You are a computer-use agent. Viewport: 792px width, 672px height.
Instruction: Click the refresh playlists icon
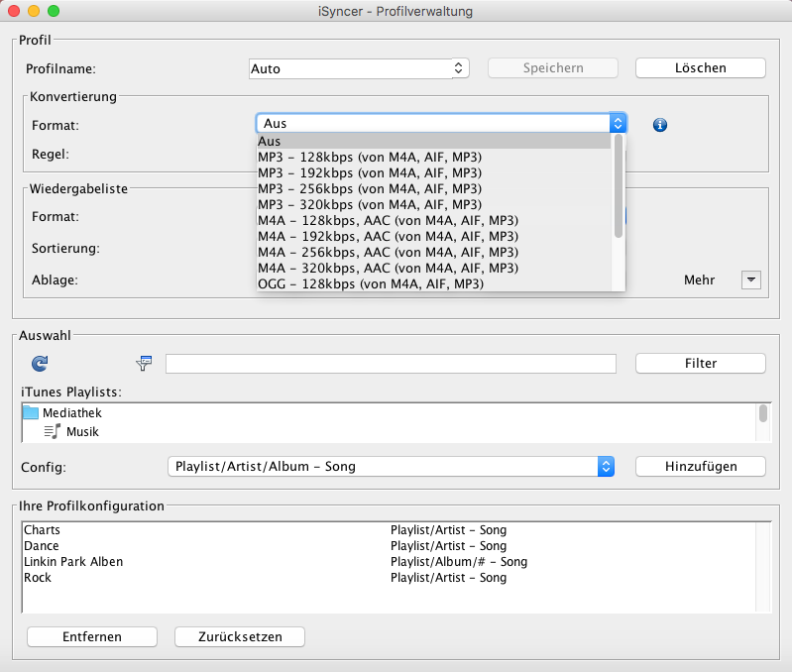click(40, 363)
